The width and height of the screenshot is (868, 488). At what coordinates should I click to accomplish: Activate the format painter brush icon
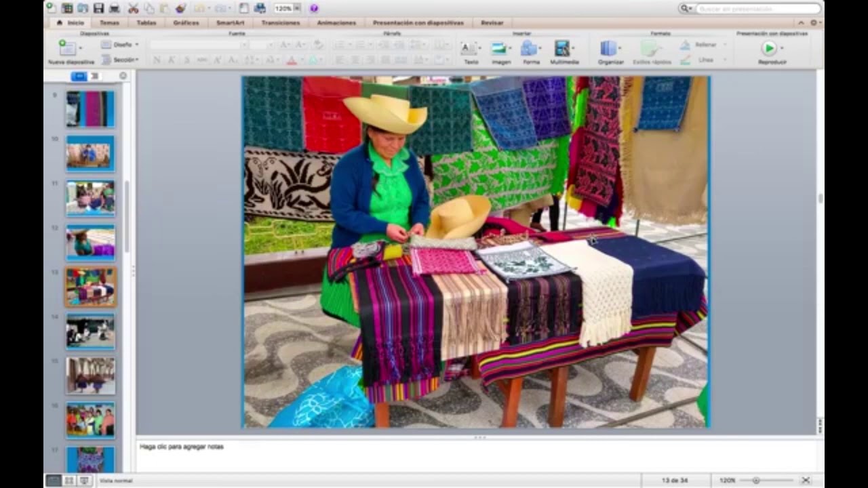[x=180, y=8]
